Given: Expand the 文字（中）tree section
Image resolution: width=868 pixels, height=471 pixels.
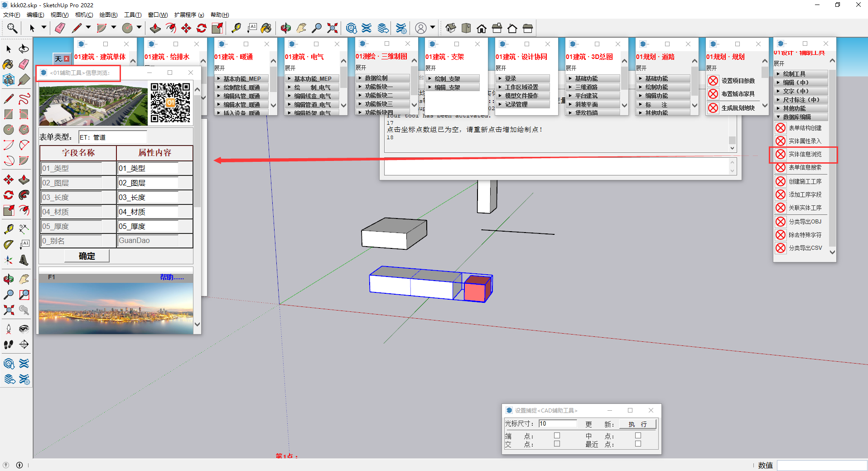Looking at the screenshot, I should point(801,91).
